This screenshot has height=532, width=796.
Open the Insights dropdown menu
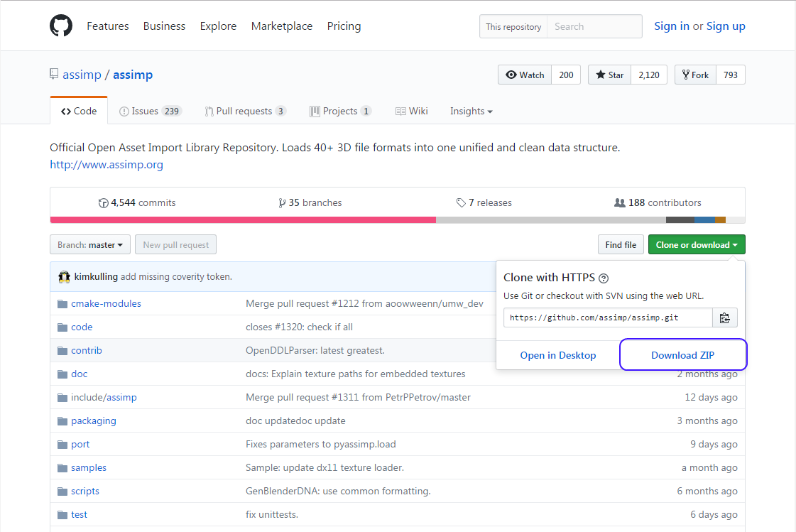click(471, 112)
